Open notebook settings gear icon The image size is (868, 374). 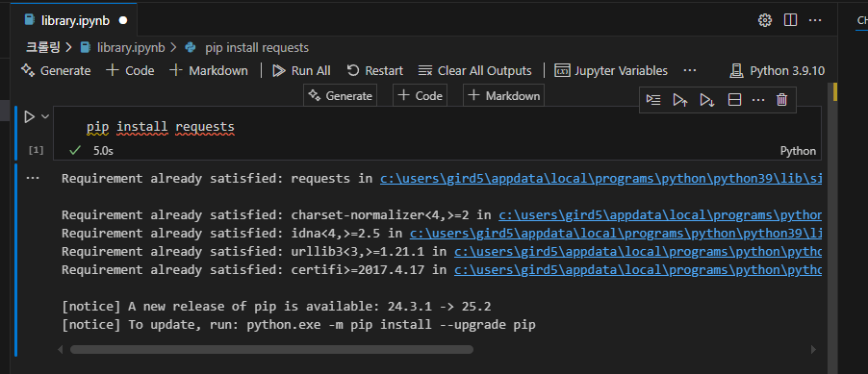click(x=764, y=20)
